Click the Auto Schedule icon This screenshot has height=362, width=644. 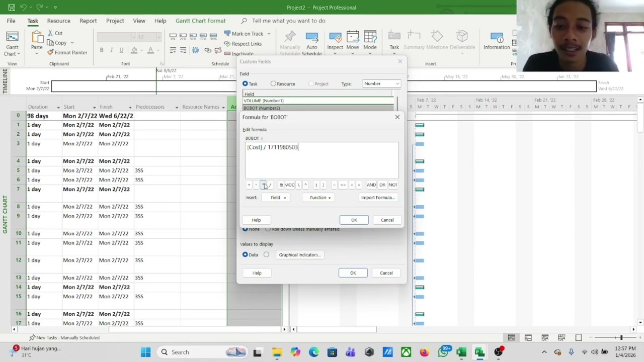[x=312, y=38]
